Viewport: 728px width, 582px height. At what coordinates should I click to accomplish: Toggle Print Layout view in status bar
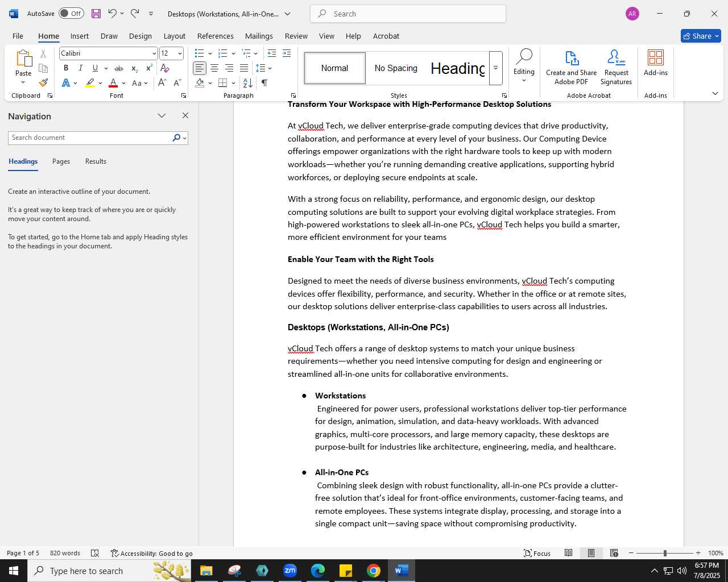(591, 553)
